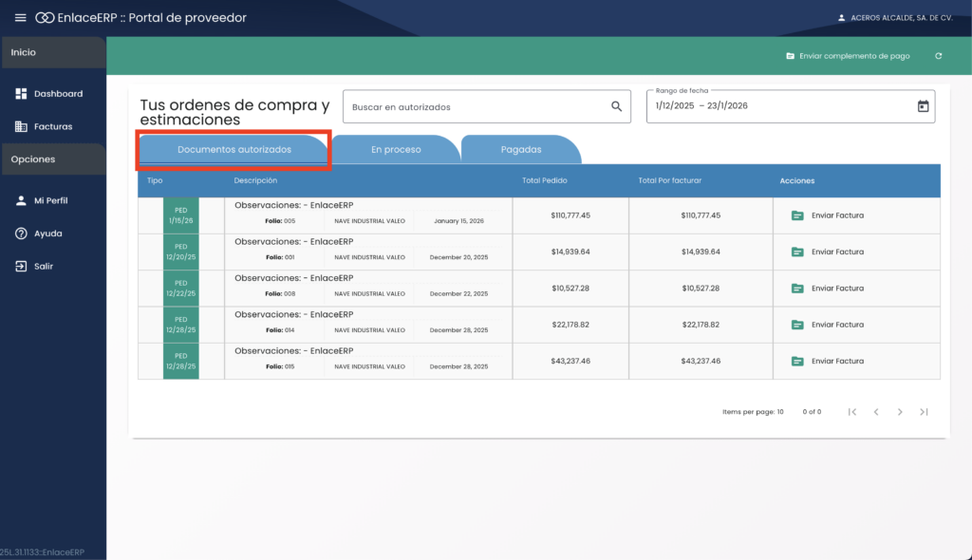Click the Enviar complemento de pago icon

pos(791,56)
